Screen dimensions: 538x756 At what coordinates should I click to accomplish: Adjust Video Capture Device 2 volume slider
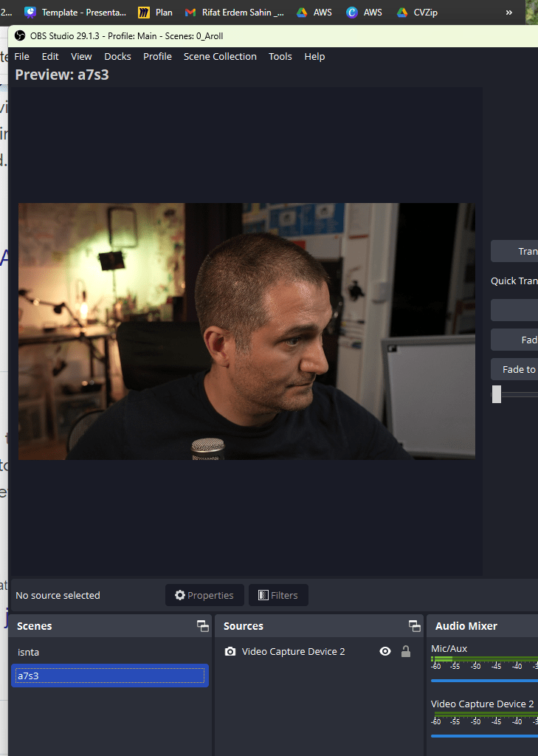484,736
